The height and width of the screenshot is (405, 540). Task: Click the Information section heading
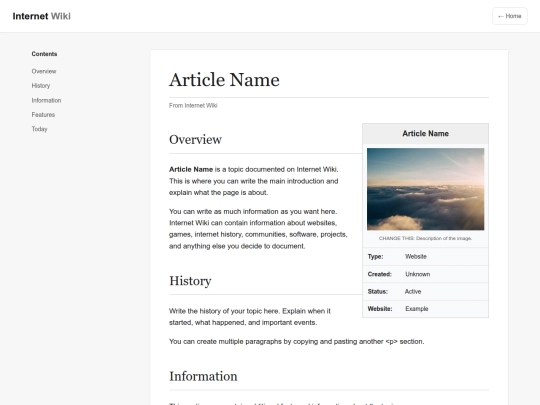coord(203,376)
